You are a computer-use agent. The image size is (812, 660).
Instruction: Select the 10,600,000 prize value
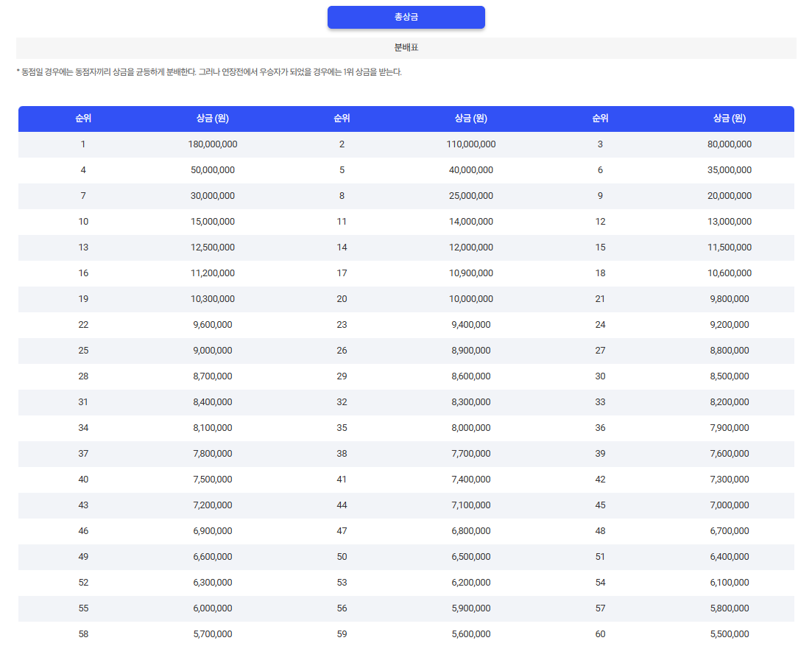[x=729, y=273]
